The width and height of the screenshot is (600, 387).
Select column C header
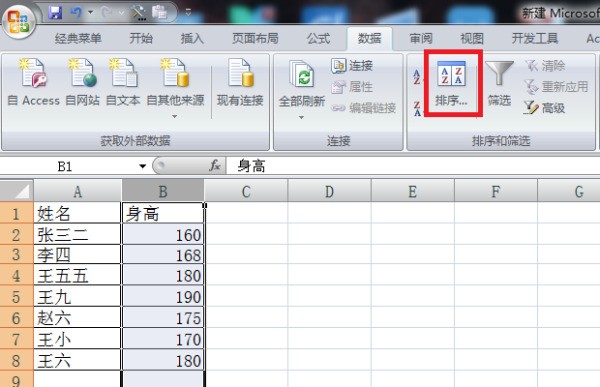[x=246, y=191]
